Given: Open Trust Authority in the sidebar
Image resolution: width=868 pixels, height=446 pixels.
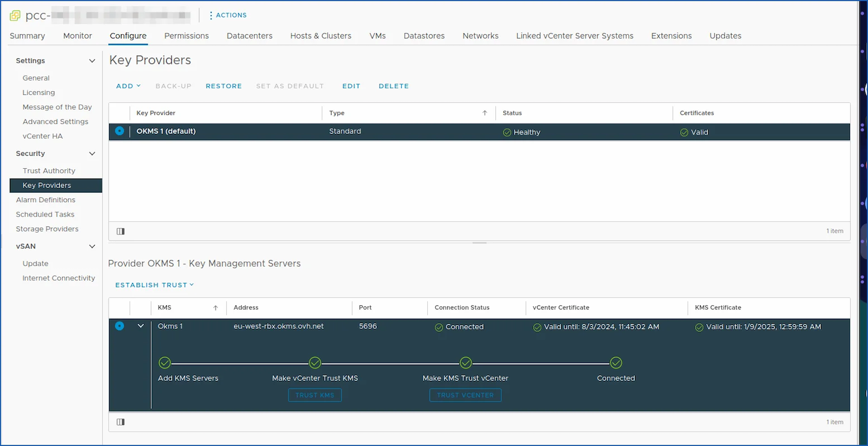Looking at the screenshot, I should [x=49, y=171].
